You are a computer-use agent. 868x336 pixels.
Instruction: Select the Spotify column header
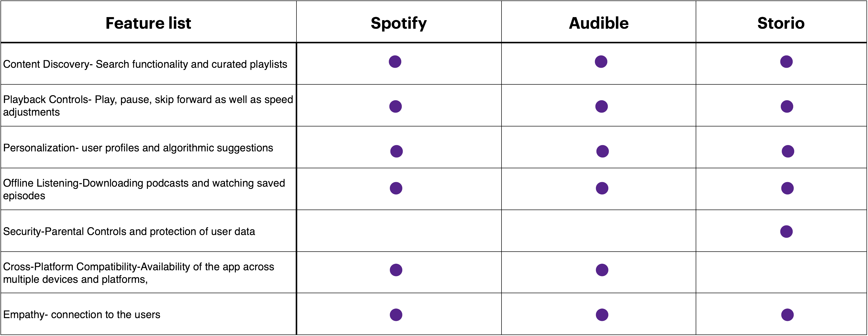click(x=399, y=24)
